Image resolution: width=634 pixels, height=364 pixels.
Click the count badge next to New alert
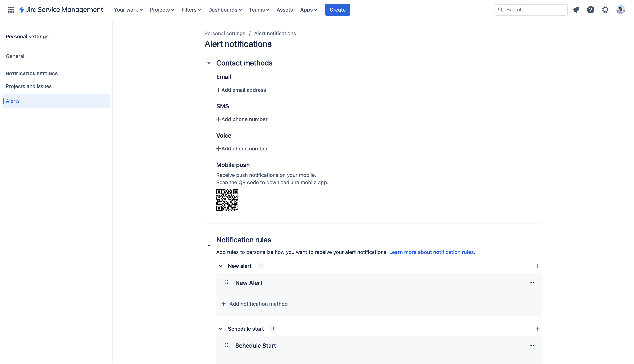click(260, 266)
